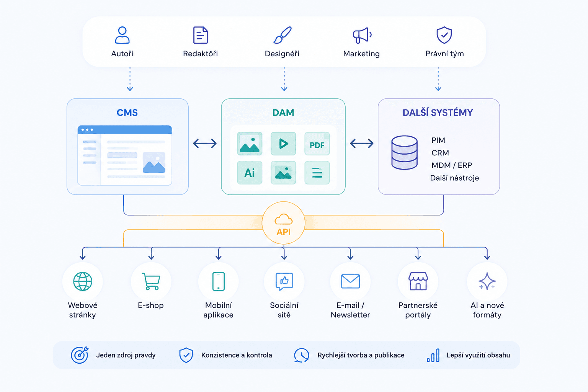Click the Webové stránky label
Screen dimensions: 588x392
(83, 310)
